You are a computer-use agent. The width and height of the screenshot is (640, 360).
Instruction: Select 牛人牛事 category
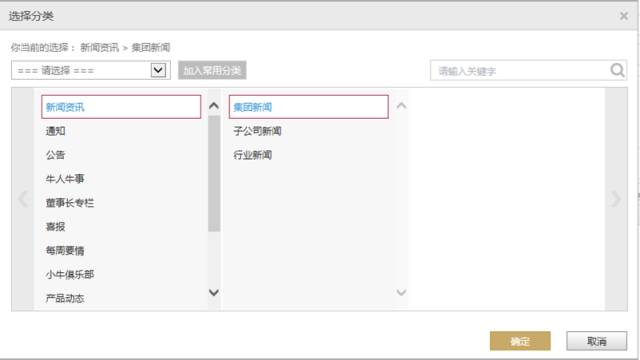click(x=65, y=179)
